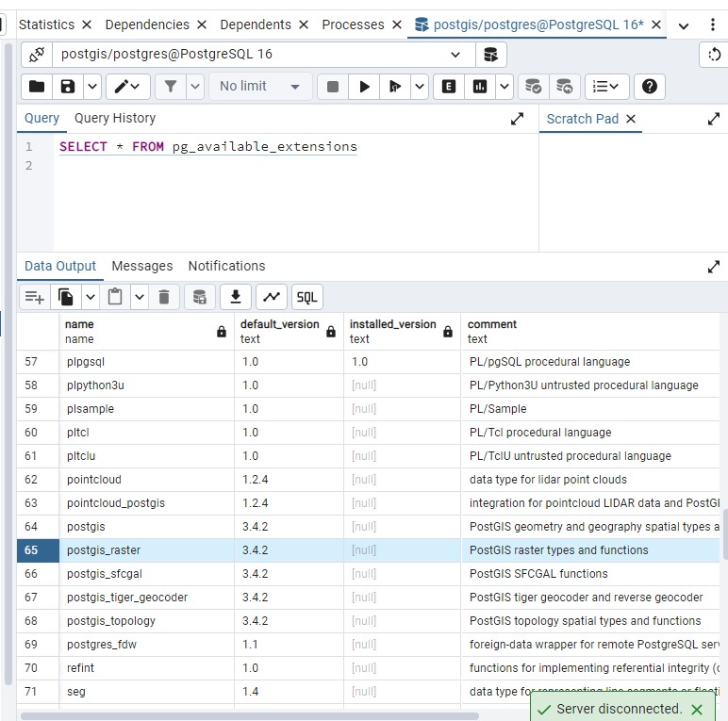728x721 pixels.
Task: Click the SQL button in results toolbar
Action: (x=307, y=297)
